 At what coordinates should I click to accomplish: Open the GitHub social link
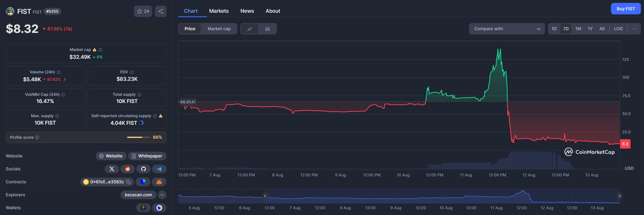[x=143, y=169]
